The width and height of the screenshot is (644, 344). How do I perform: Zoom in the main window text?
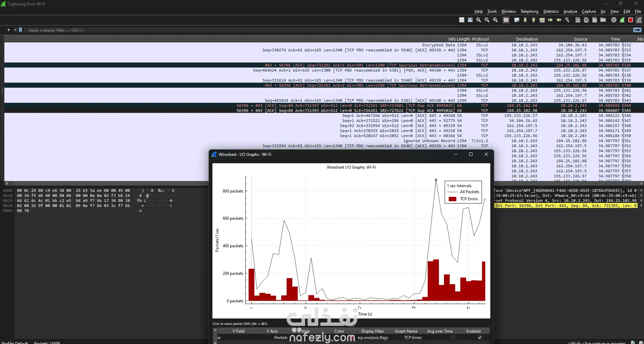pos(495,20)
